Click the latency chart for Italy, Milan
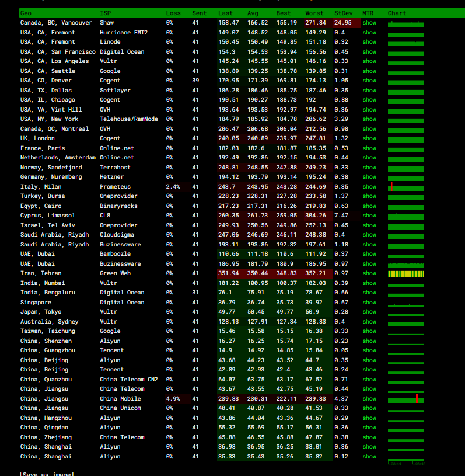465x476 pixels. point(406,187)
